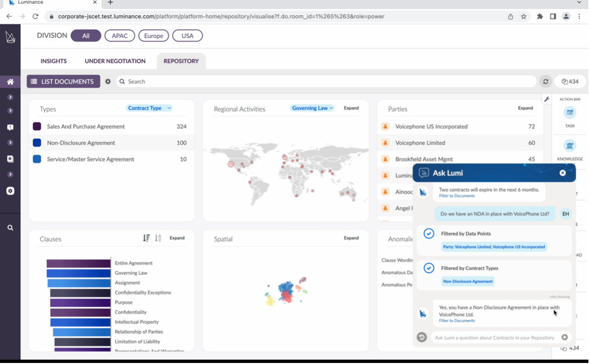590x364 pixels.
Task: Open browser profile avatar
Action: 566,16
